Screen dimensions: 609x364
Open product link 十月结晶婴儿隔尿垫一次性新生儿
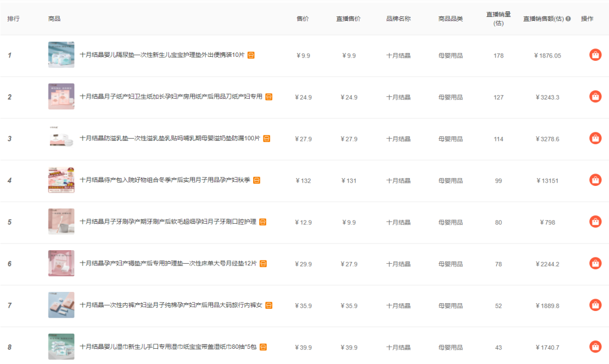click(x=162, y=55)
